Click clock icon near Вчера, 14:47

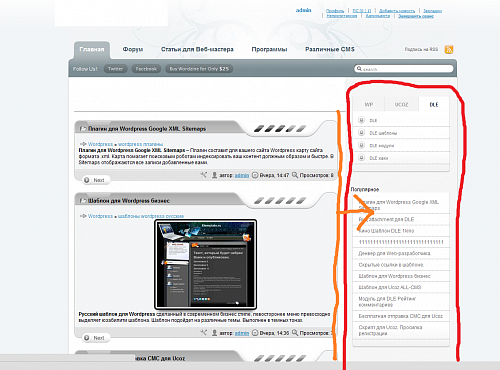click(x=255, y=175)
